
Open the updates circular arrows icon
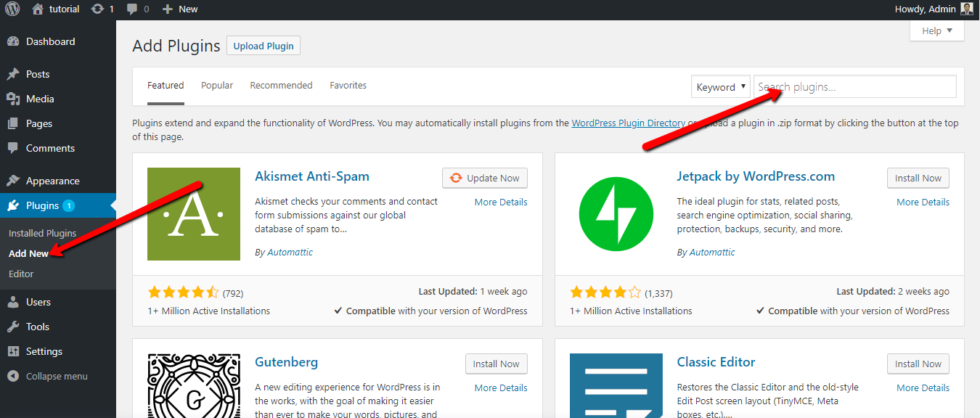pos(97,9)
